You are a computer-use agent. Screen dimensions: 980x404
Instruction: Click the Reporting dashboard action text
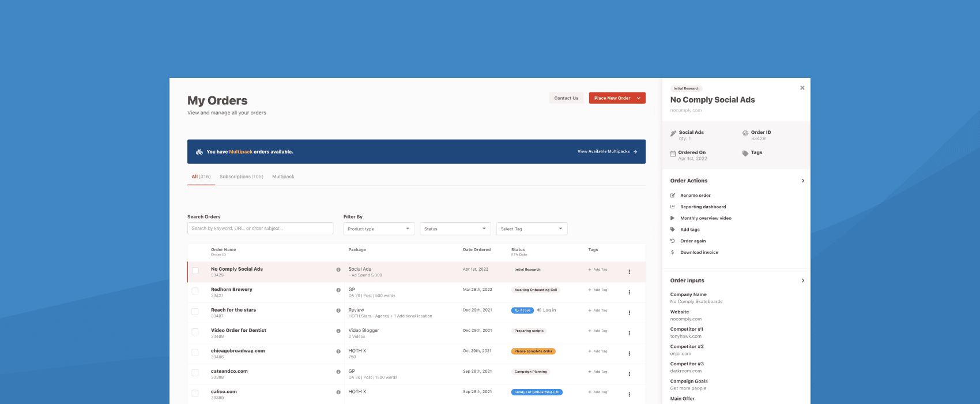pyautogui.click(x=703, y=207)
